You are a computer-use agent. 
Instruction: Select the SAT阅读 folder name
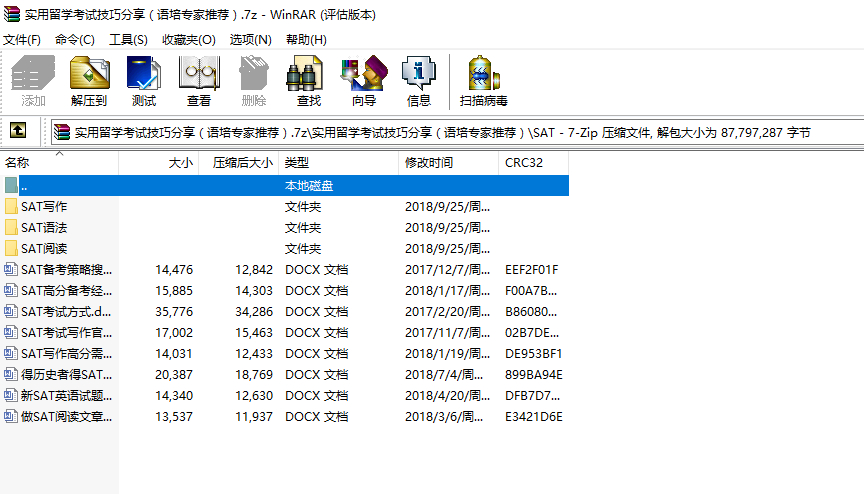tap(44, 248)
